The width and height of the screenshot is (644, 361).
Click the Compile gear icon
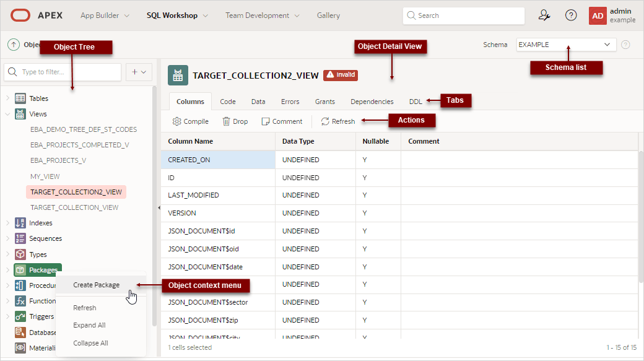coord(176,121)
